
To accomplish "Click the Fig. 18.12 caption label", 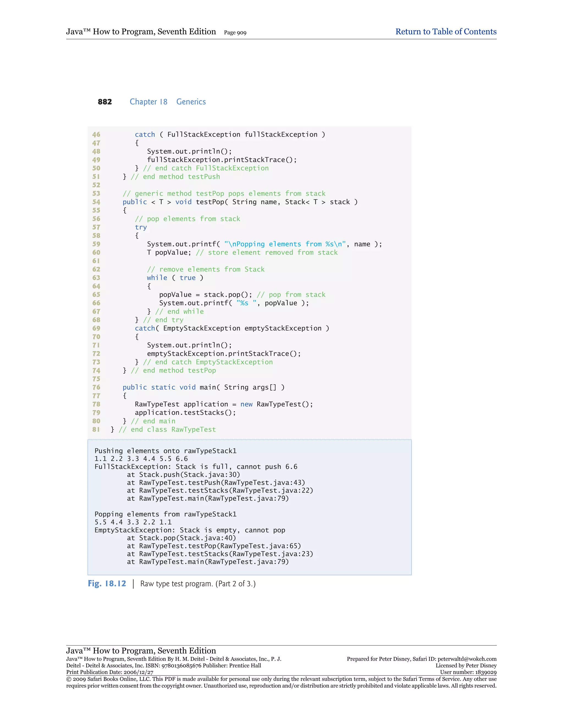I will [x=107, y=583].
